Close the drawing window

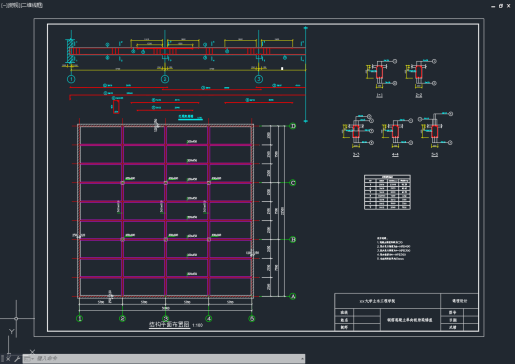click(x=508, y=6)
